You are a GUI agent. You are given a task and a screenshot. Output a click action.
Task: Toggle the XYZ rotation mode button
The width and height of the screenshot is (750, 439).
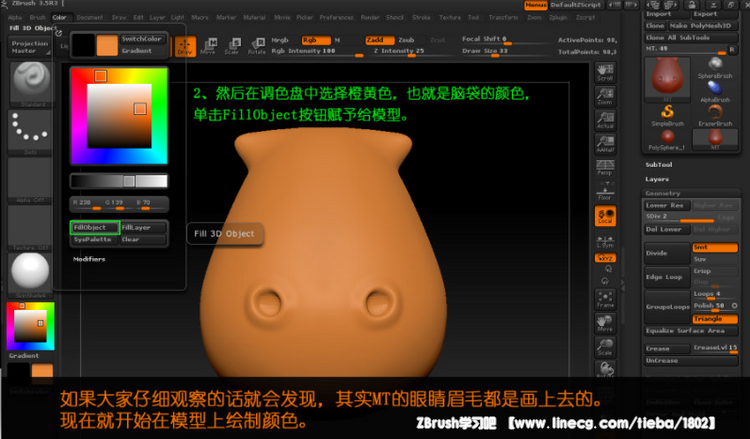[x=605, y=258]
